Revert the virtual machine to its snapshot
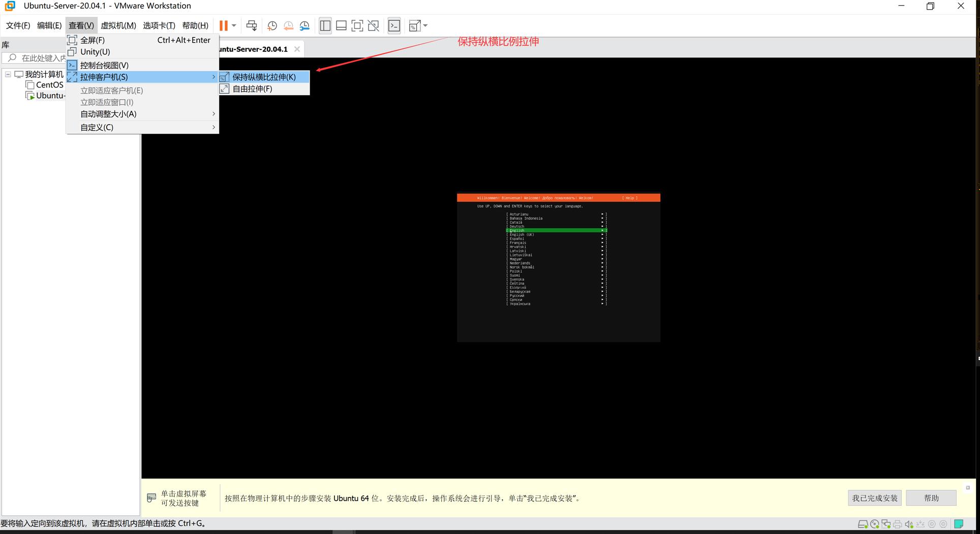 click(288, 25)
